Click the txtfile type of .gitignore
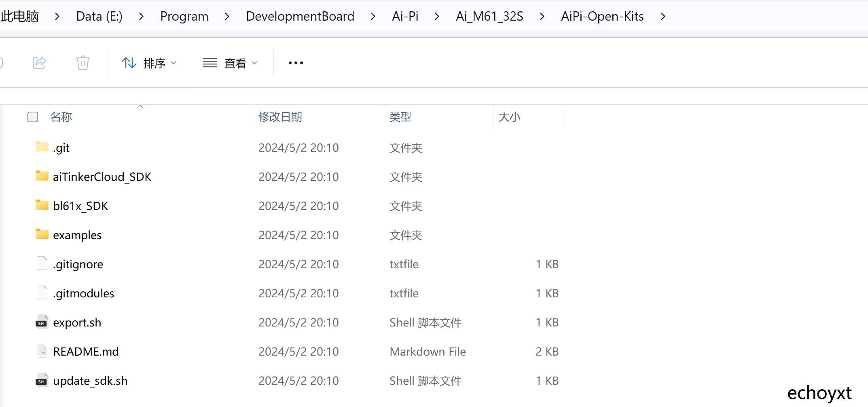This screenshot has width=868, height=407. coord(404,264)
